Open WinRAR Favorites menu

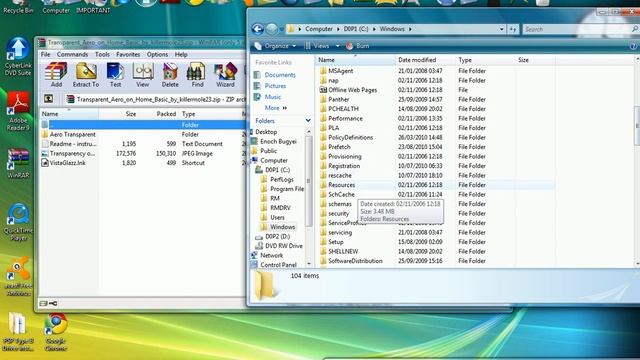point(128,54)
